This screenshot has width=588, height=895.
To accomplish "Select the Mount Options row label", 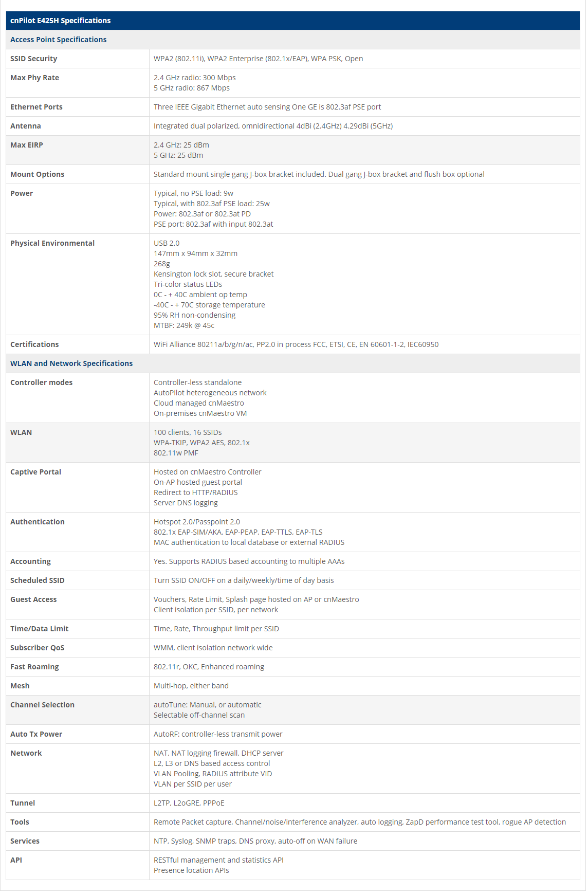I will pyautogui.click(x=38, y=174).
